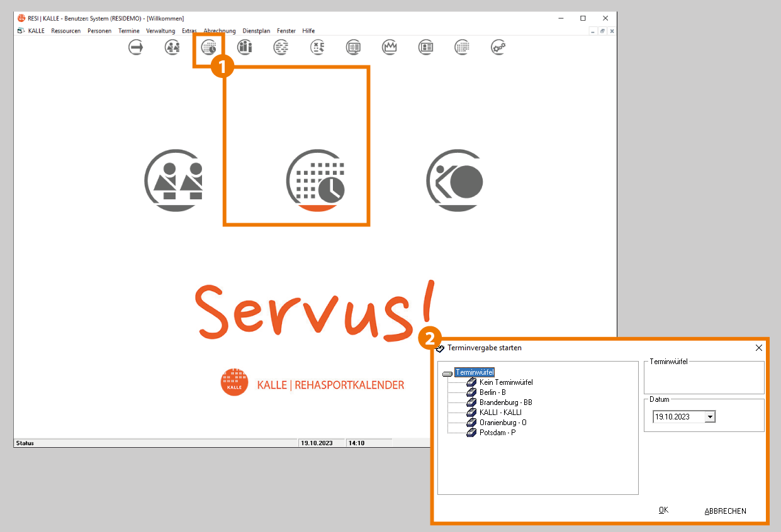The height and width of the screenshot is (532, 781).
Task: Click the arrow exit icon in toolbar
Action: point(135,47)
